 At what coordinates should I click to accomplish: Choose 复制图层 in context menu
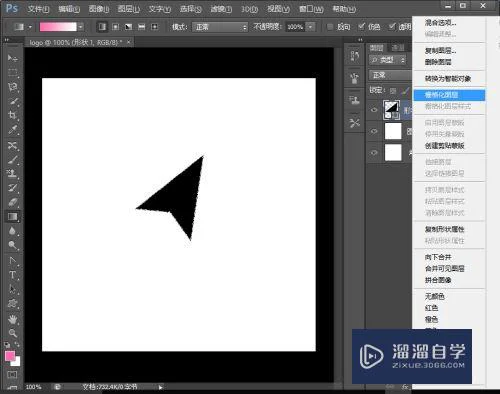click(440, 51)
